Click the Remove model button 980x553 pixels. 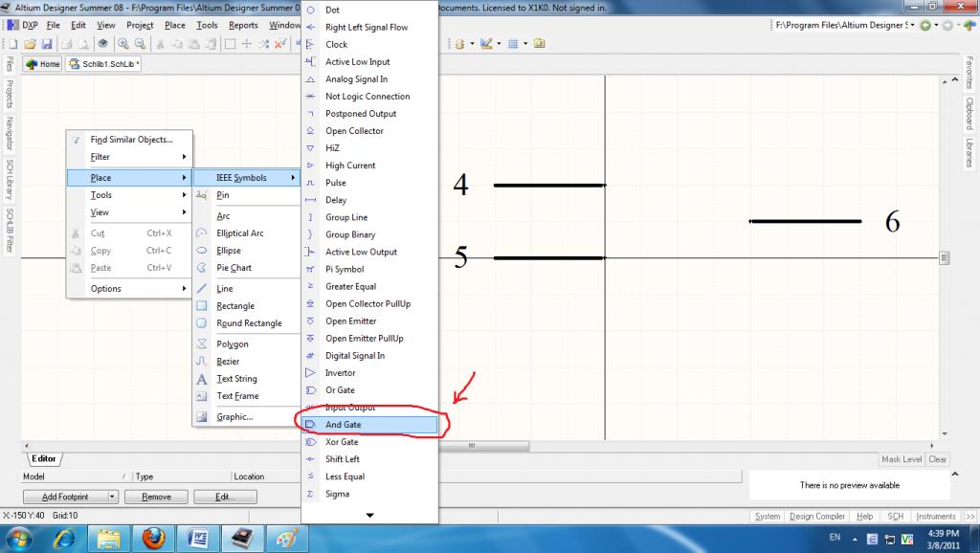[x=156, y=497]
